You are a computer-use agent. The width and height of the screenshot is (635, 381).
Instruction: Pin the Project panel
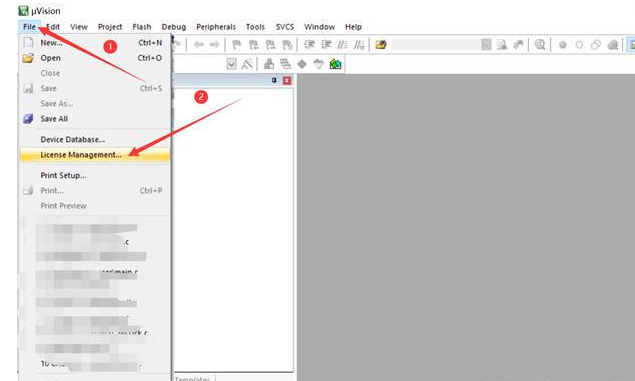(x=274, y=80)
